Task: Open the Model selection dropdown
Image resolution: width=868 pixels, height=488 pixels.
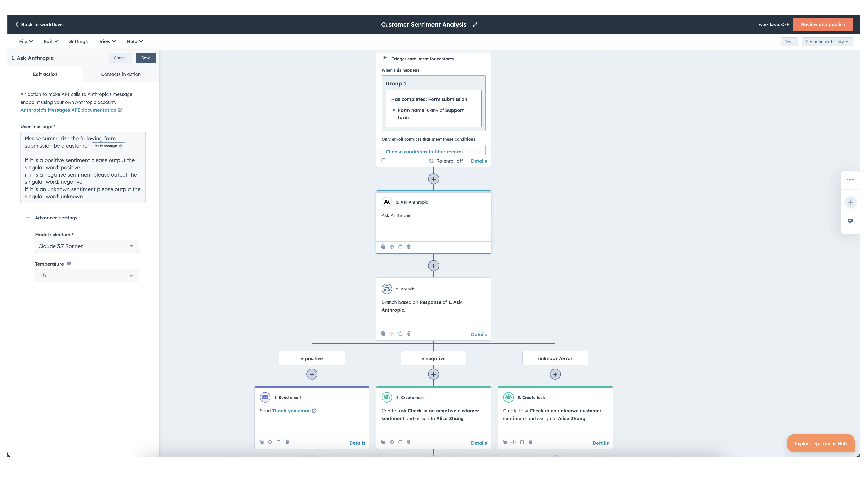Action: [87, 246]
